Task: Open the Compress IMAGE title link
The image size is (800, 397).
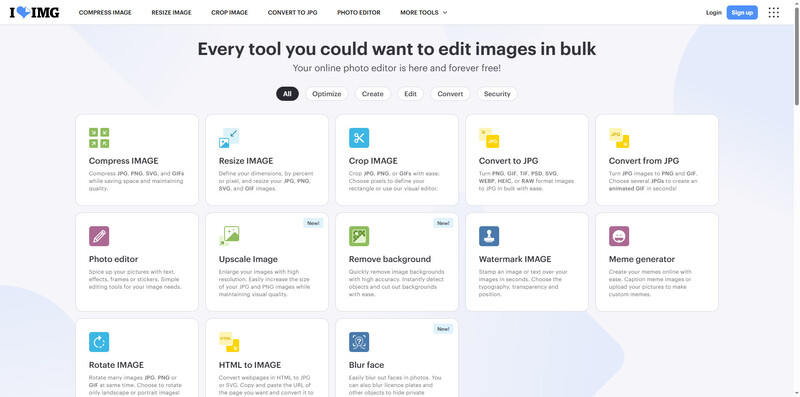Action: (123, 161)
